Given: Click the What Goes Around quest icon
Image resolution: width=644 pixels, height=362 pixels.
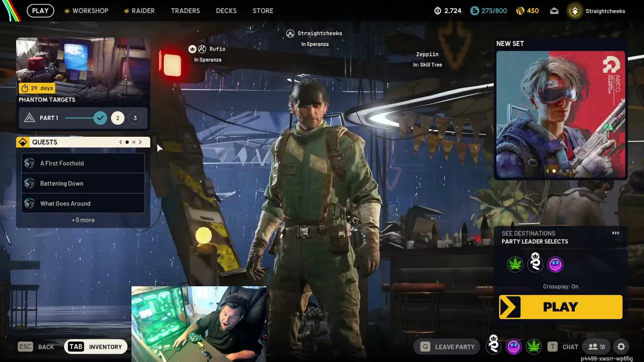Looking at the screenshot, I should 30,204.
